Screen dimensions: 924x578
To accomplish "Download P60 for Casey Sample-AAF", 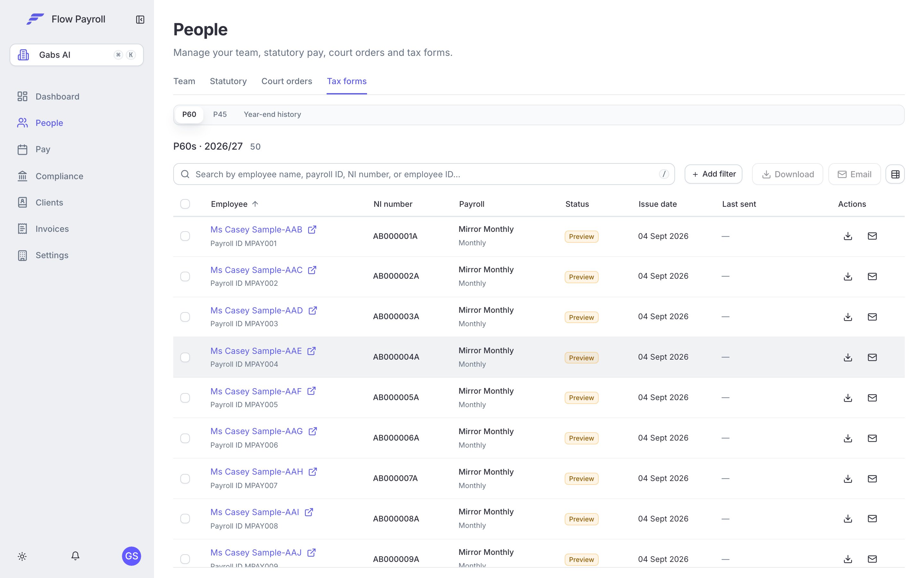I will pos(848,398).
